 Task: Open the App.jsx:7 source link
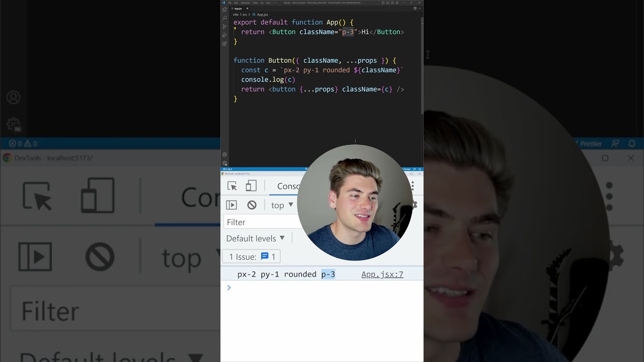point(382,275)
